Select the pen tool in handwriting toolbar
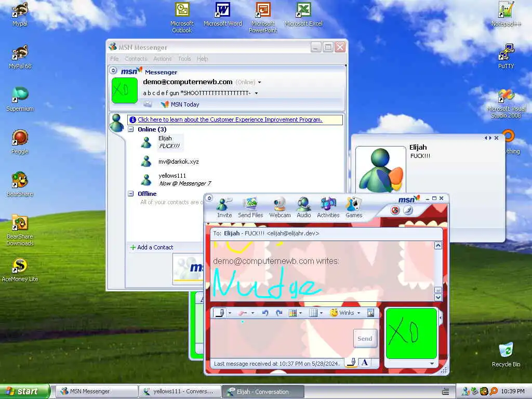 coord(220,313)
